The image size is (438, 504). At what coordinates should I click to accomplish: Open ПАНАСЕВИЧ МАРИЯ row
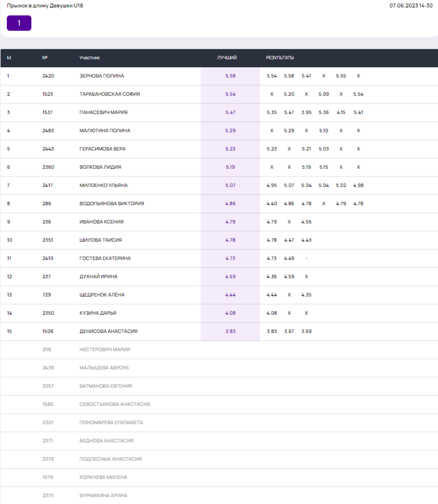click(103, 112)
